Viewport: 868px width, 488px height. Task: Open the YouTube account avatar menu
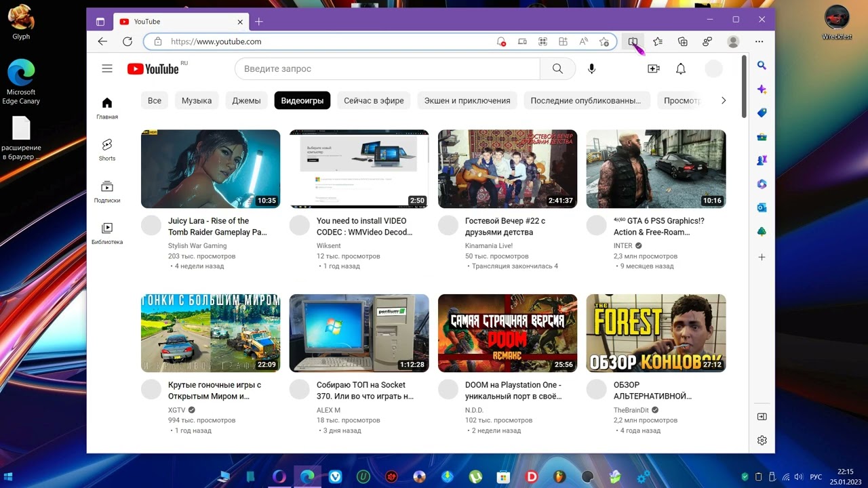714,68
